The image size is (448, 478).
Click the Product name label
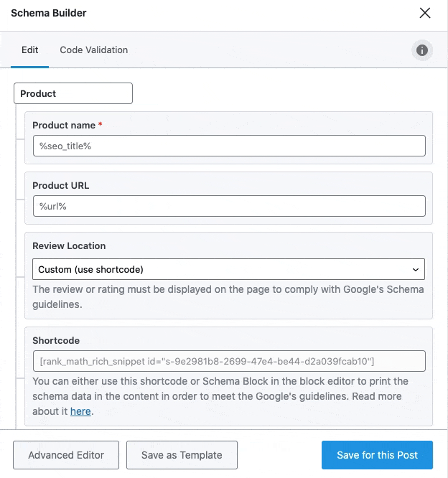tap(64, 125)
